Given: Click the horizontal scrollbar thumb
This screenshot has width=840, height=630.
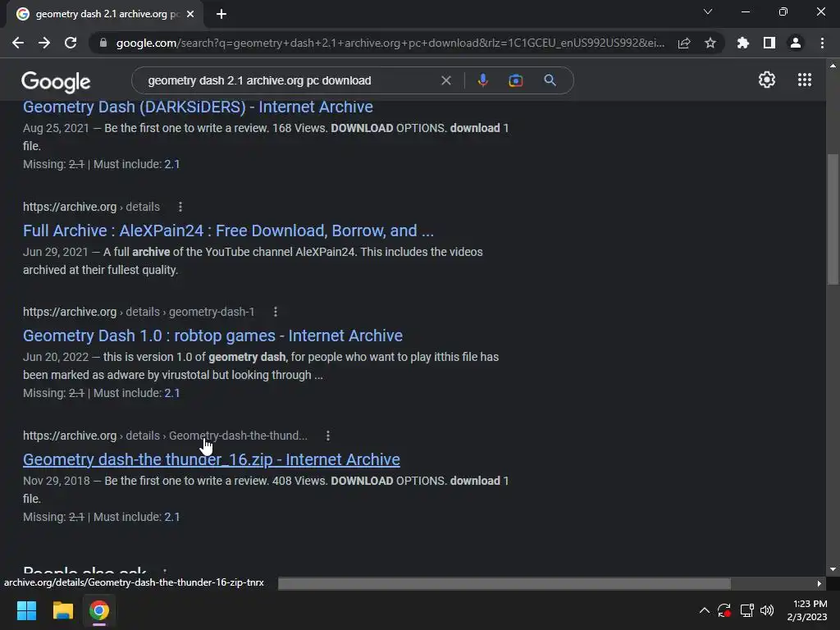Looking at the screenshot, I should [x=504, y=583].
